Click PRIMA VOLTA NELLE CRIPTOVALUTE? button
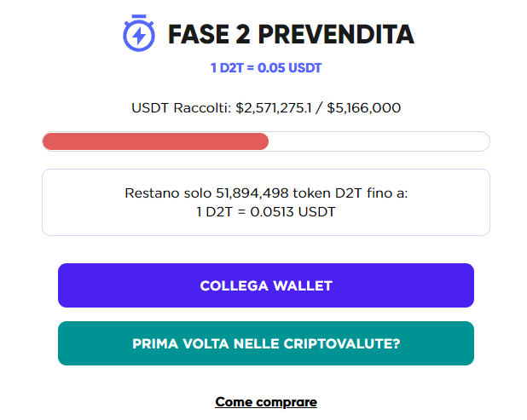Image resolution: width=527 pixels, height=420 pixels. (x=266, y=343)
